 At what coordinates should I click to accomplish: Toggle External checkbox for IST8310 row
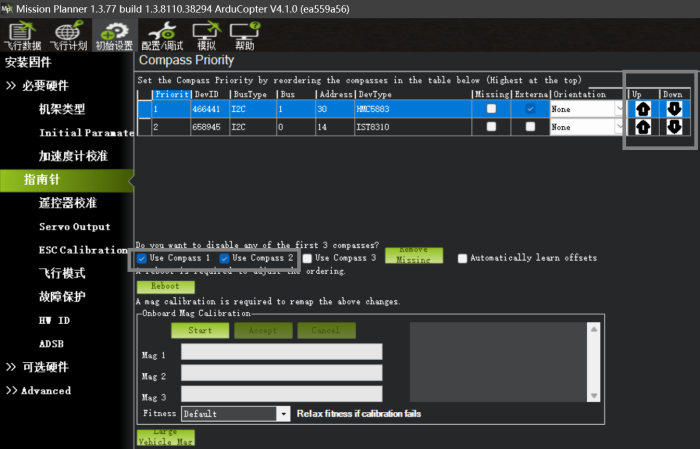[530, 127]
